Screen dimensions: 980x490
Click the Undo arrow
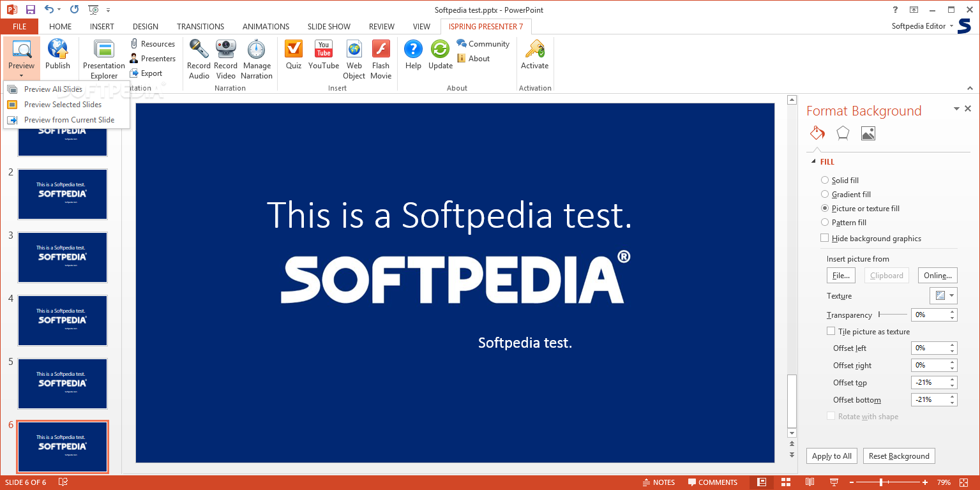[x=49, y=10]
